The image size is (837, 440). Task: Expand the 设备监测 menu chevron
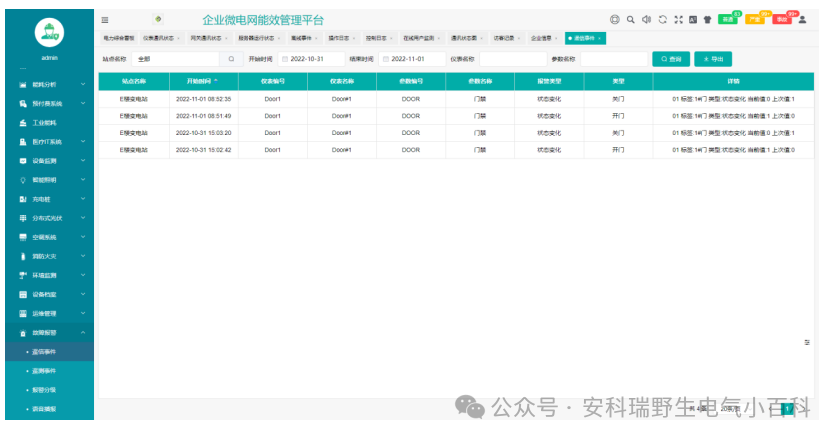click(83, 161)
